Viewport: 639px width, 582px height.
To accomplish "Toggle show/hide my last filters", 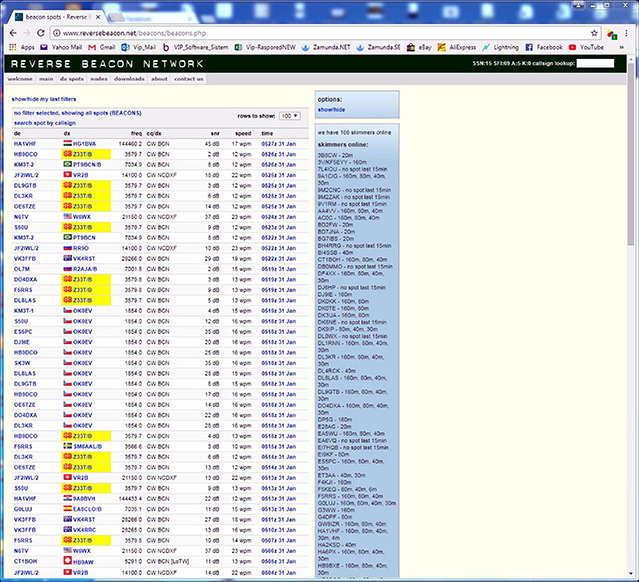I will [x=45, y=101].
